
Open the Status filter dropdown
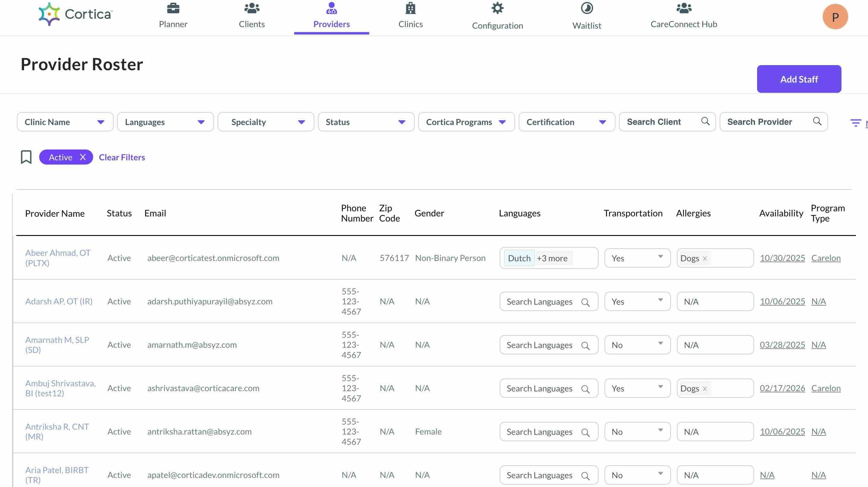click(366, 122)
